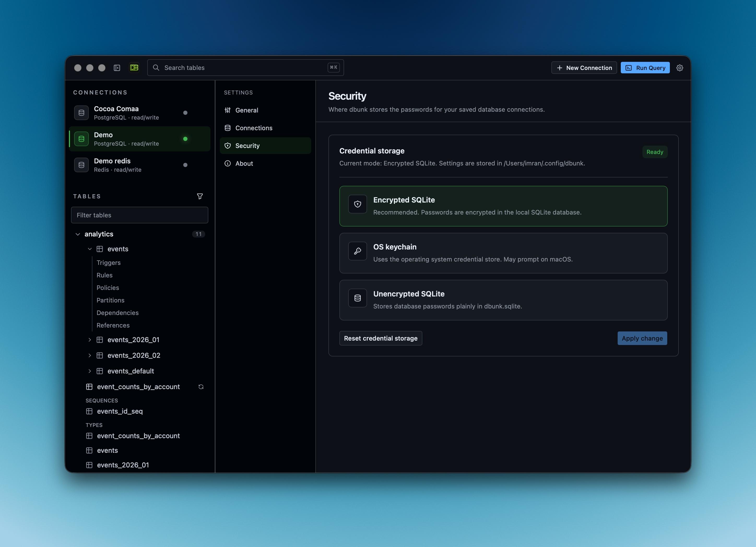Click the Apply change button
Viewport: 756px width, 547px height.
pos(642,338)
